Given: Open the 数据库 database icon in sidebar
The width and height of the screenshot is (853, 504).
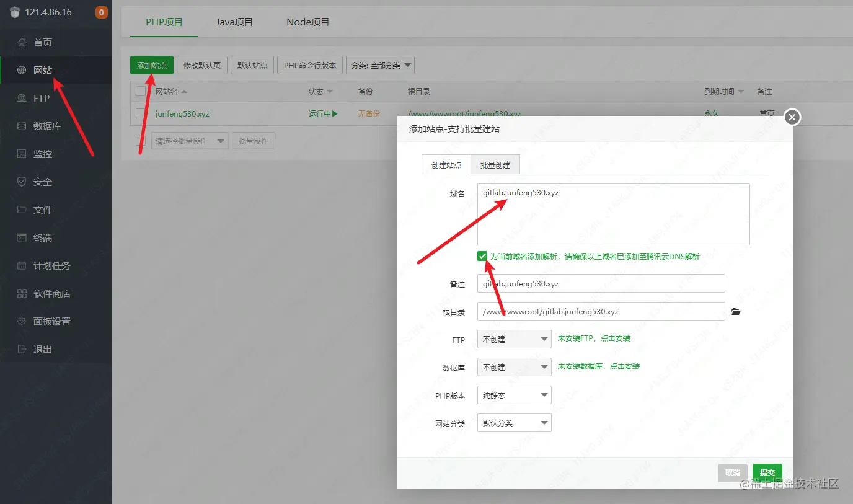Looking at the screenshot, I should click(x=22, y=126).
